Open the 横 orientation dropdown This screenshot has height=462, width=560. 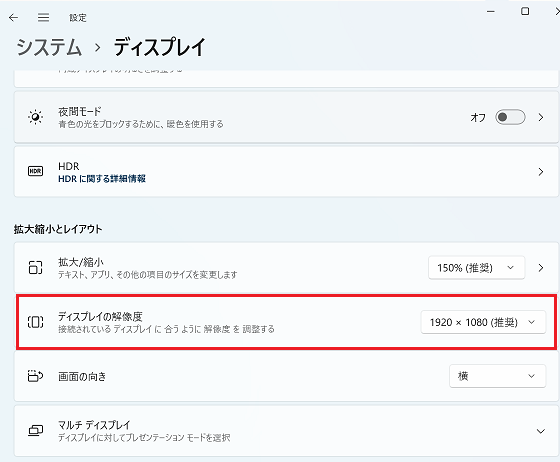pyautogui.click(x=498, y=376)
